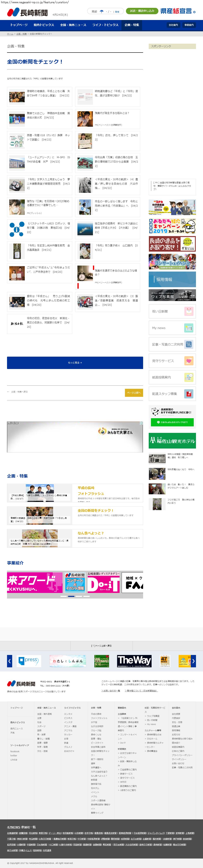Click the 長崎新聞 header logo
This screenshot has width=203, height=868.
(27, 13)
